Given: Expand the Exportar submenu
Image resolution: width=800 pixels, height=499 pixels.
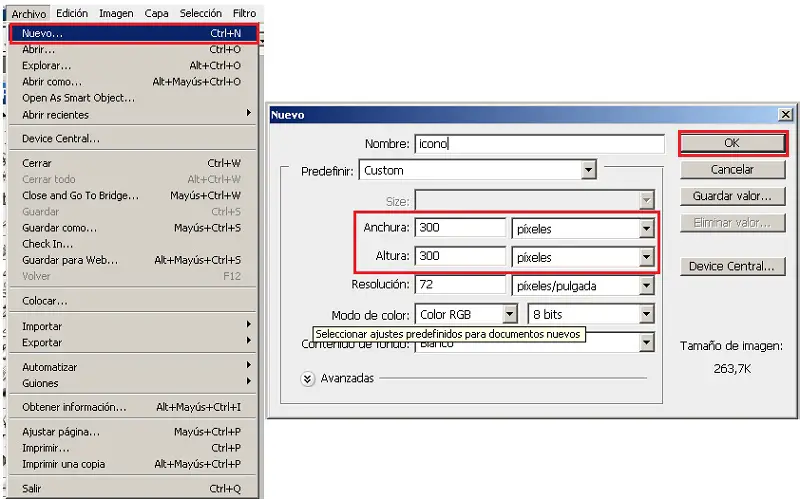Looking at the screenshot, I should [133, 342].
